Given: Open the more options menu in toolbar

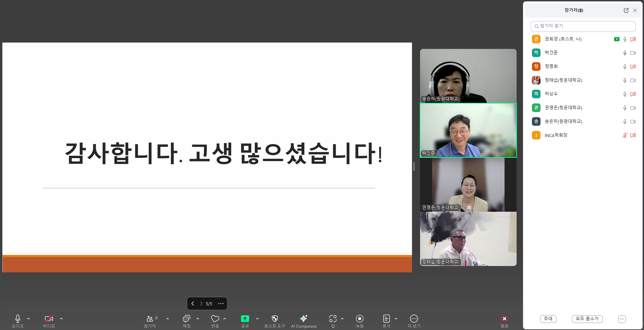Looking at the screenshot, I should tap(414, 319).
